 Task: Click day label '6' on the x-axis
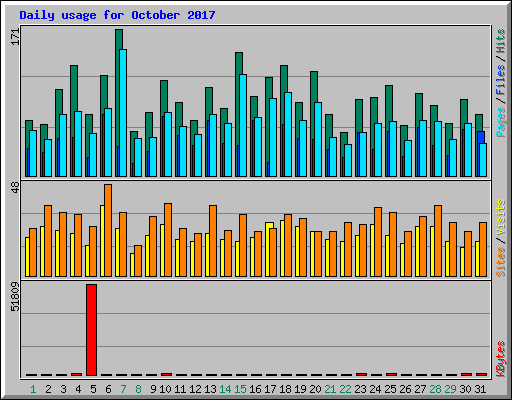coord(108,389)
